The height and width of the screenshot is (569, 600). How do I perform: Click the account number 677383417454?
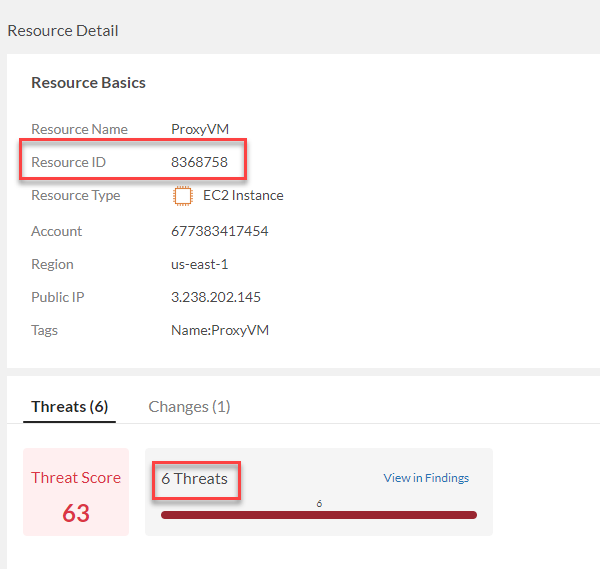coord(219,231)
